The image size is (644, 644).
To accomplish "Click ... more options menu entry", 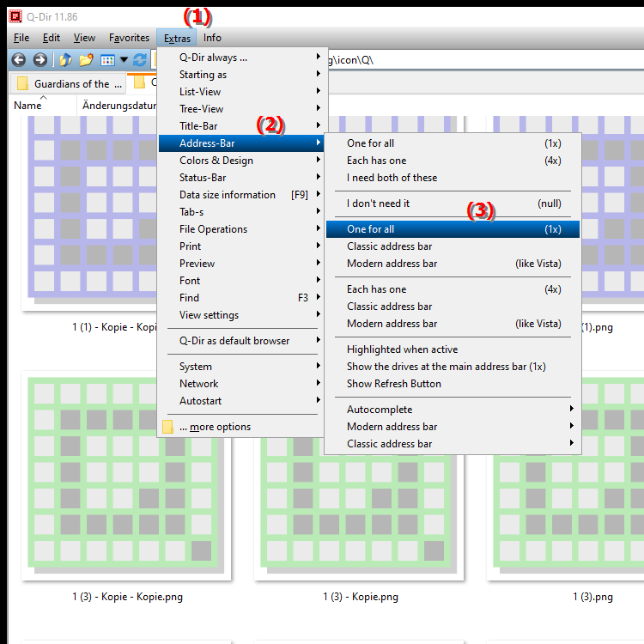I will [243, 427].
